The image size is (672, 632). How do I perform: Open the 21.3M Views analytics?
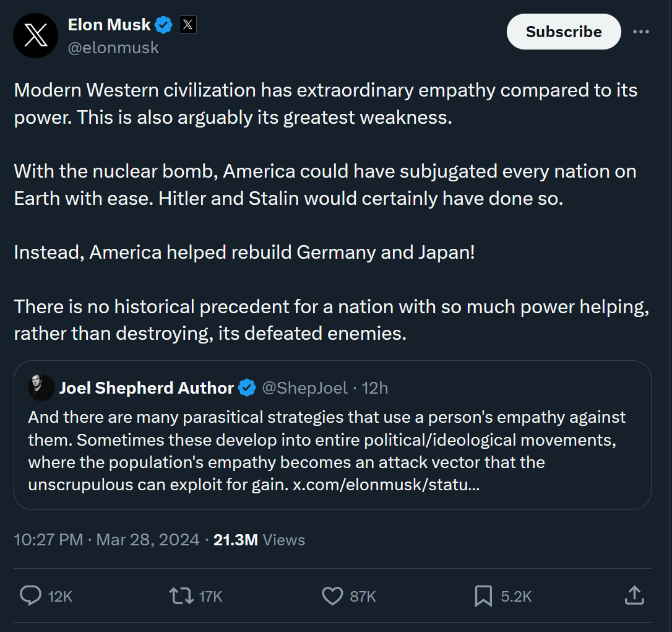point(259,540)
